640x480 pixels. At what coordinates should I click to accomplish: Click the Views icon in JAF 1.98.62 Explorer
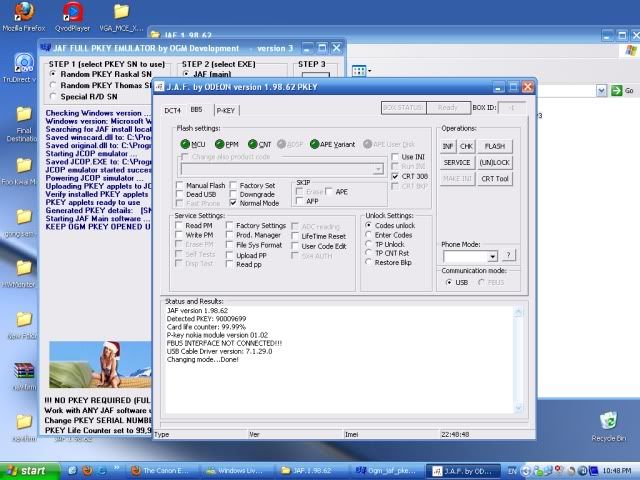(x=359, y=71)
